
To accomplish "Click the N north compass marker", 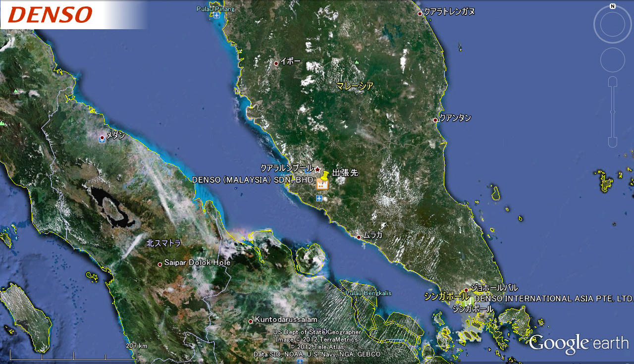I will 613,6.
